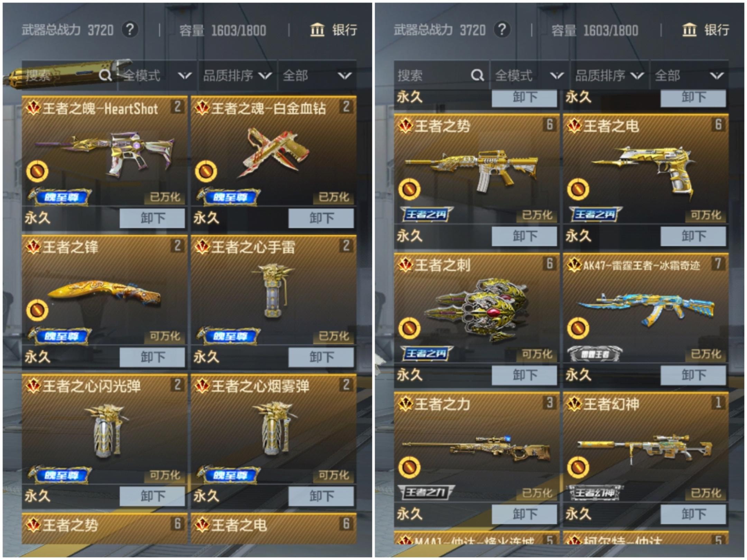Viewport: 747px width, 560px height.
Task: Click 卸下 under 王者之魄-HeartShot
Action: pyautogui.click(x=152, y=218)
